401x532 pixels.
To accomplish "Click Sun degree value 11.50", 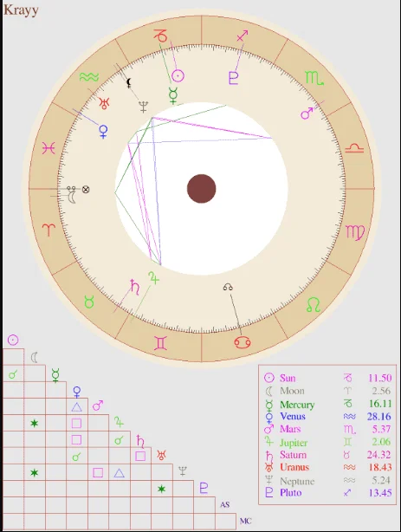I will coord(379,378).
